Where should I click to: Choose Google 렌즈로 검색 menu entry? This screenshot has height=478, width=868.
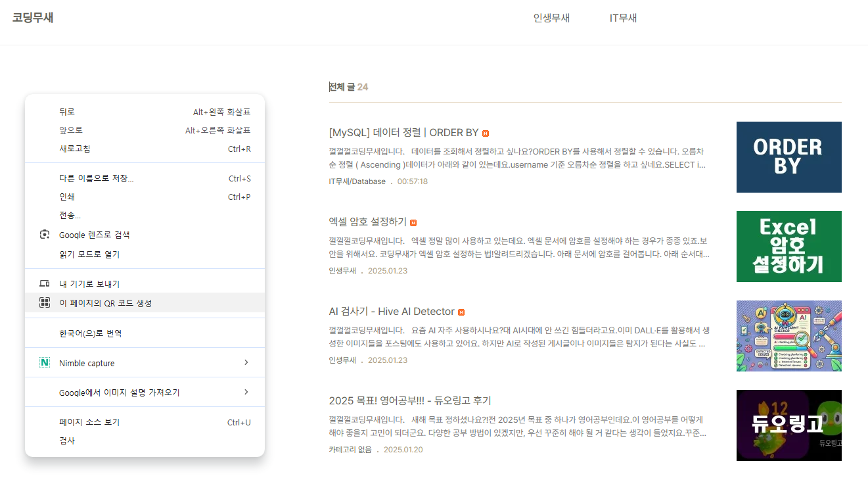tap(145, 235)
